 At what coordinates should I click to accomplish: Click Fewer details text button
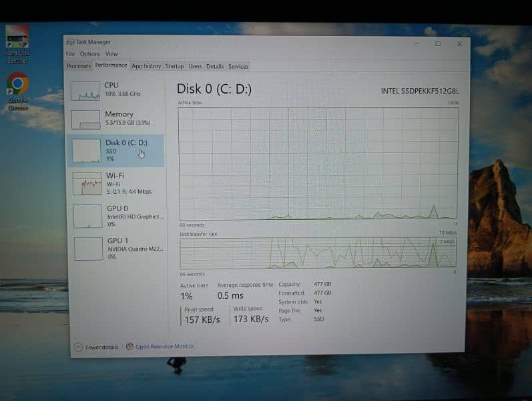click(101, 347)
